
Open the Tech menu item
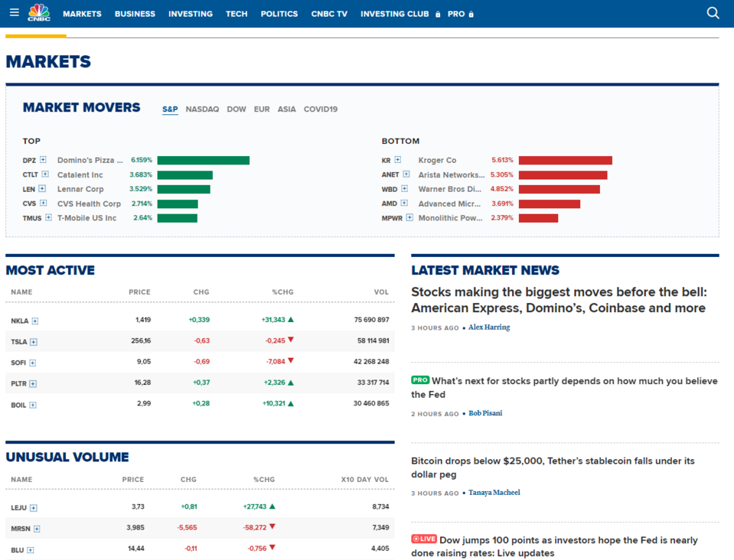(237, 14)
